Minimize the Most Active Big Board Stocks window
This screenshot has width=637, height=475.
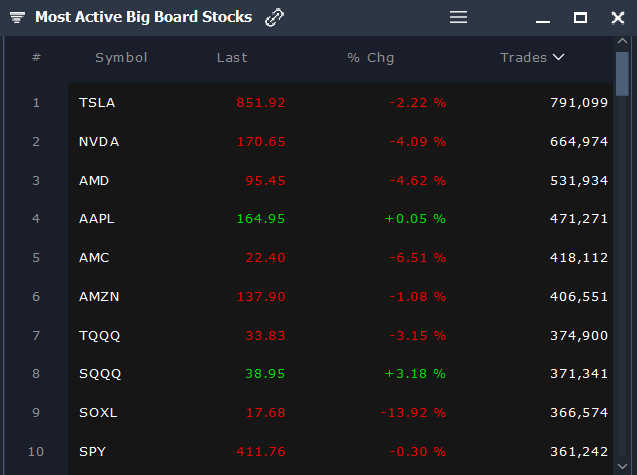(543, 21)
